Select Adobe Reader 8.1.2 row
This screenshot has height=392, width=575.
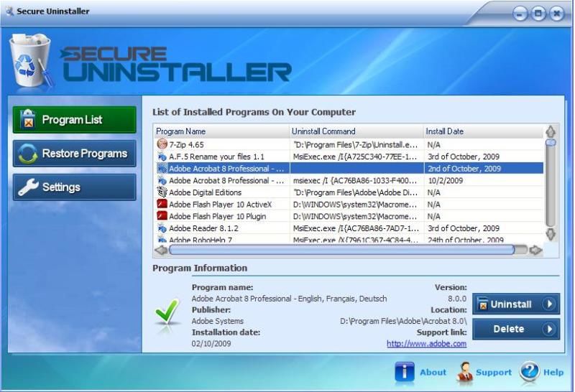pyautogui.click(x=349, y=228)
